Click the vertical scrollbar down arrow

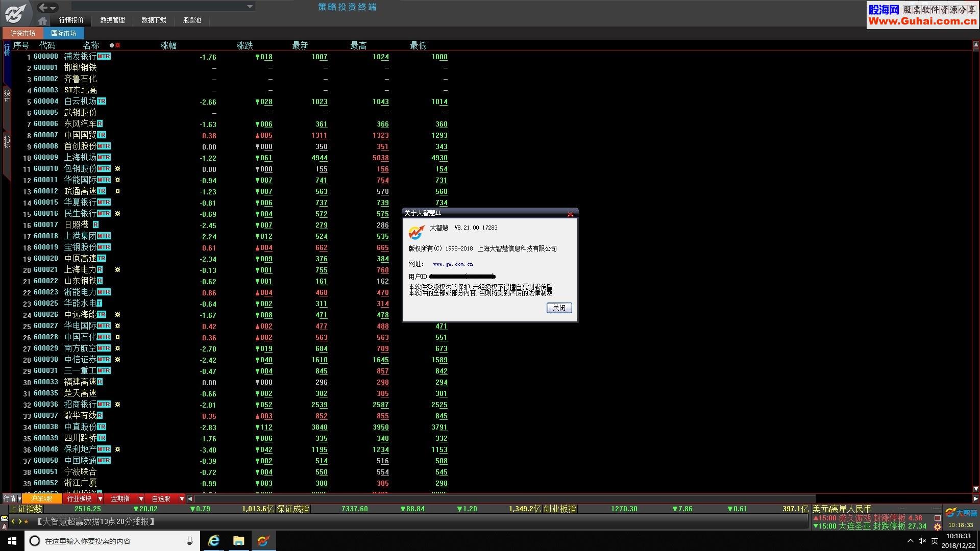(976, 489)
